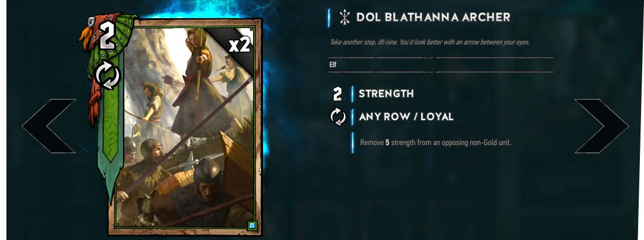
Task: Click the STRENGTH stat label
Action: tap(386, 94)
